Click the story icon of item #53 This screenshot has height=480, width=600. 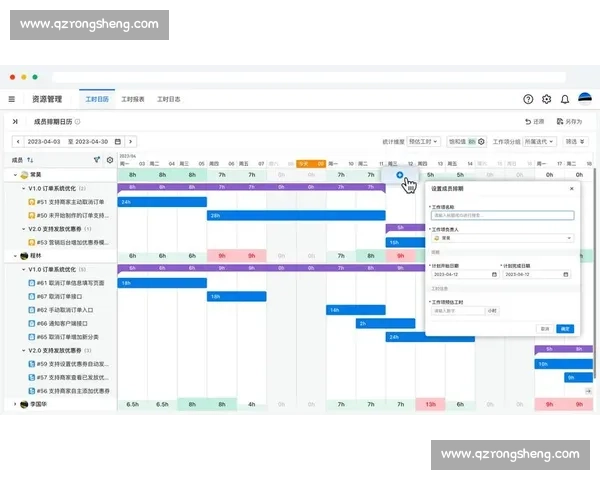pyautogui.click(x=32, y=242)
